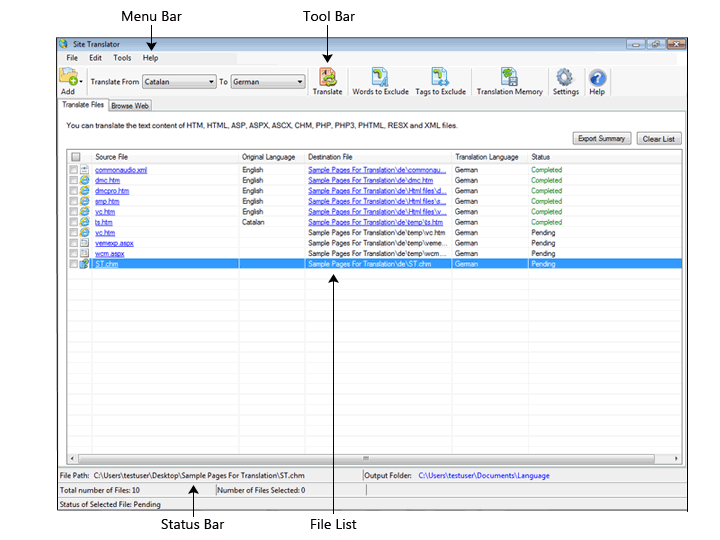Open source file link wcm.aspx

click(x=110, y=253)
